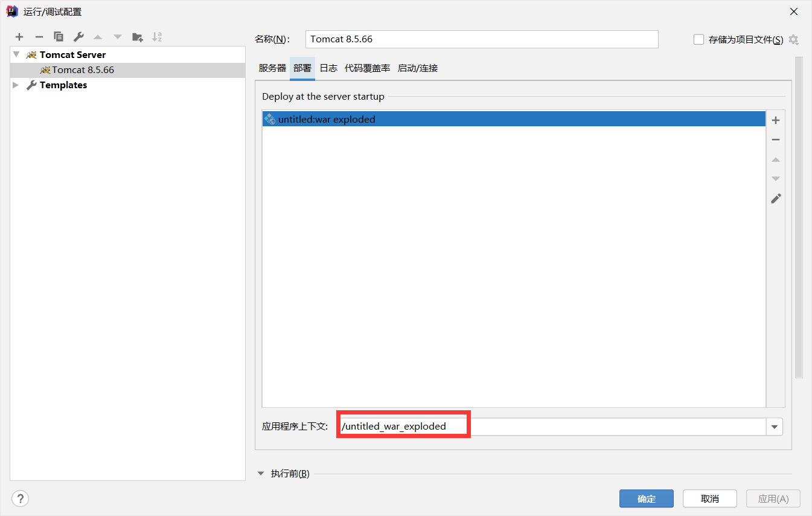
Task: Open the project file storage gear settings
Action: 793,40
